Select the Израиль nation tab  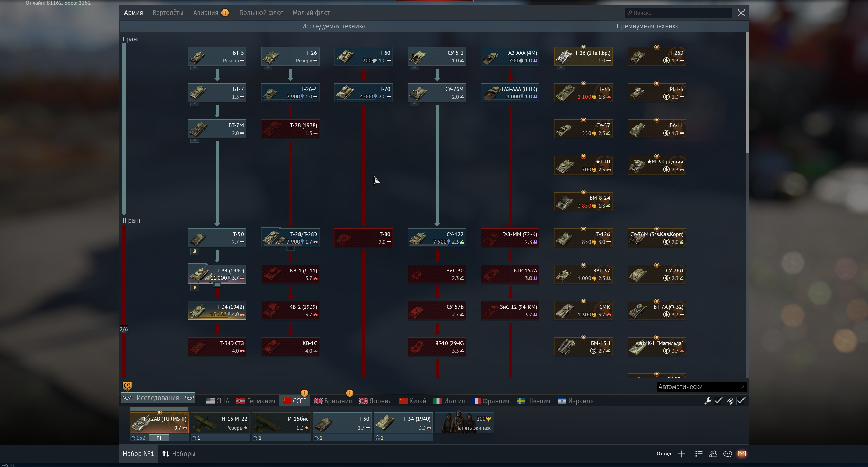[x=575, y=401]
